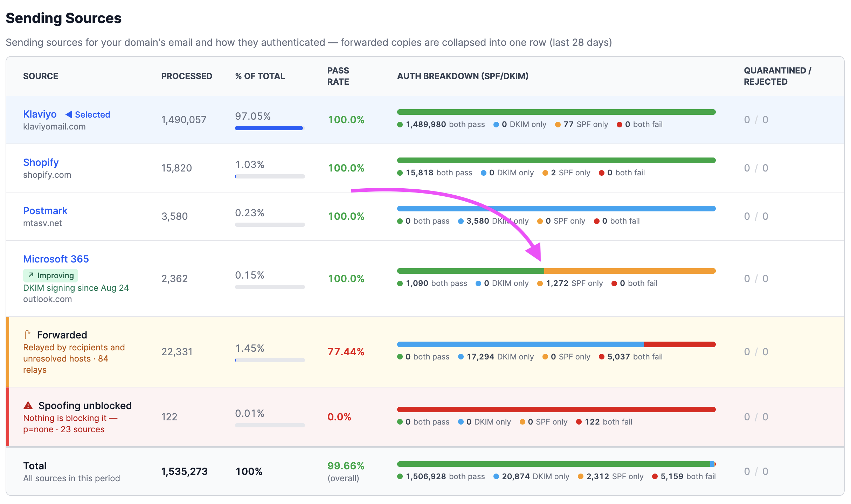Click the blue dot beside 20,874 DKIM only
This screenshot has height=504, width=851.
point(496,476)
